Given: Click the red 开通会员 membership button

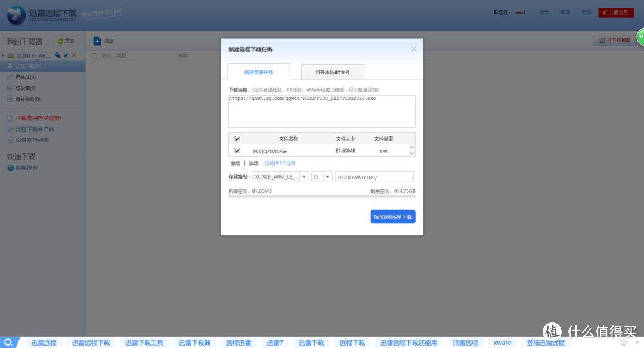Looking at the screenshot, I should tap(616, 13).
